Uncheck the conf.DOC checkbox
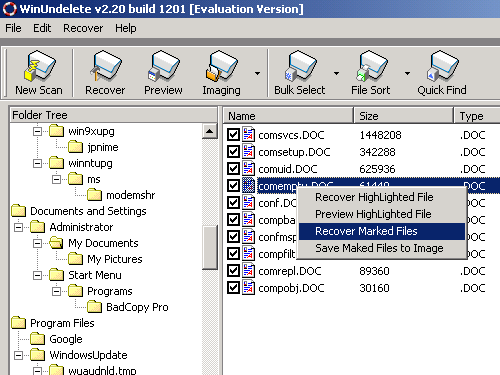500x375 pixels. click(x=233, y=203)
